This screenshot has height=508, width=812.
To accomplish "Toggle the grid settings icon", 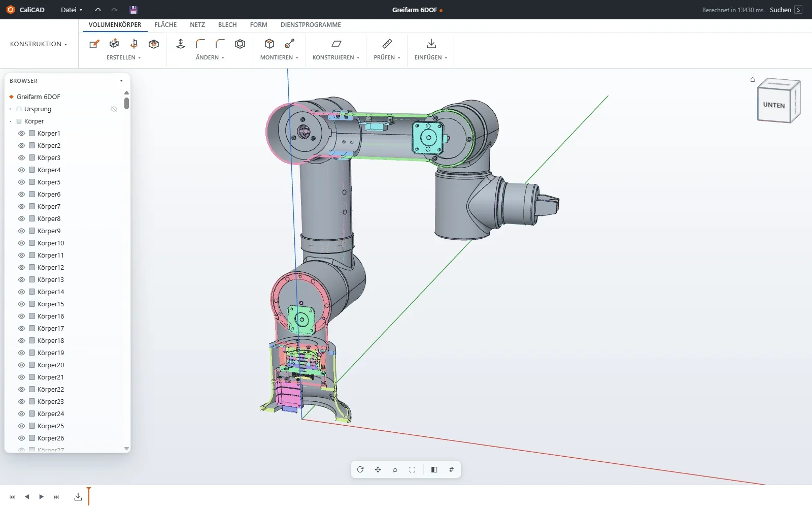I will click(x=451, y=469).
